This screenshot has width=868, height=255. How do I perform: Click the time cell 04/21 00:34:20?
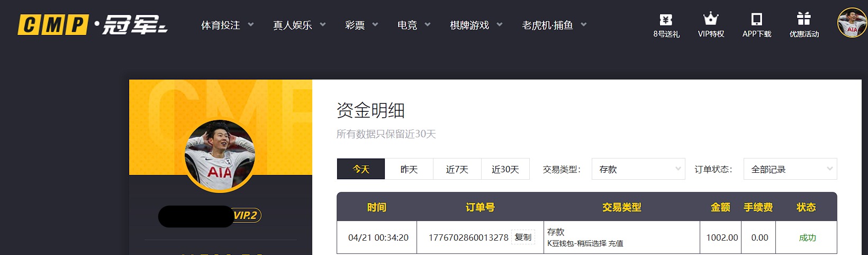(378, 238)
